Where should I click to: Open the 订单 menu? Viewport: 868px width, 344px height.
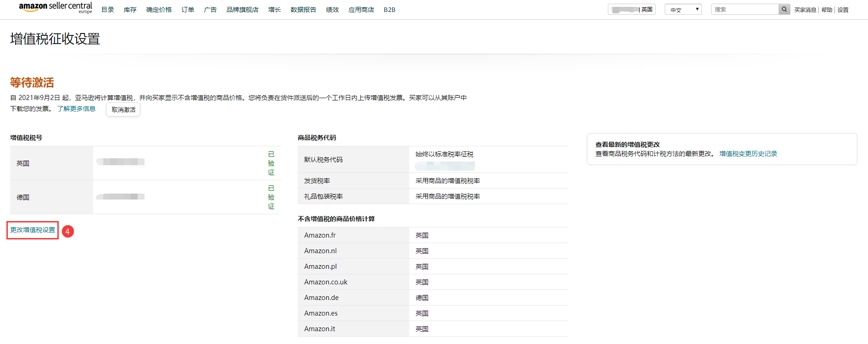coord(188,10)
